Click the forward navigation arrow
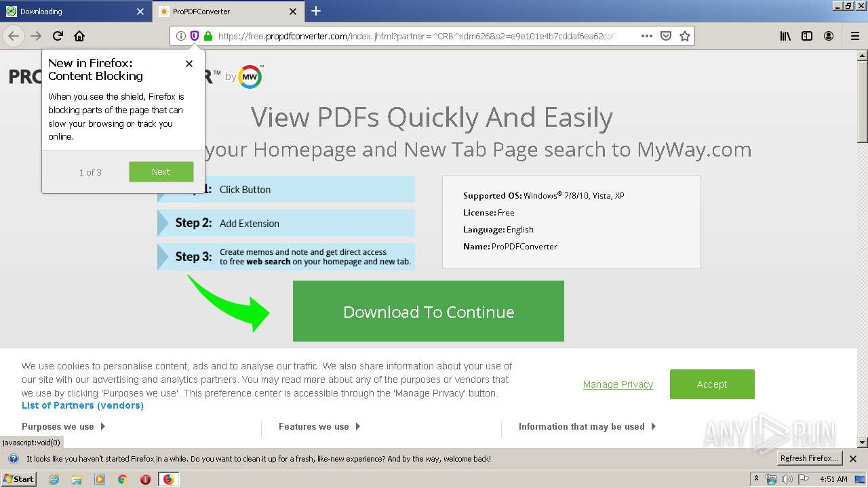Viewport: 868px width, 488px height. coord(36,36)
